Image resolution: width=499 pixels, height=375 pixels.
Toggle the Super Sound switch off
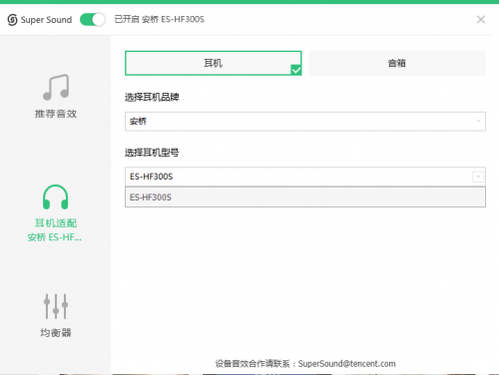click(92, 19)
